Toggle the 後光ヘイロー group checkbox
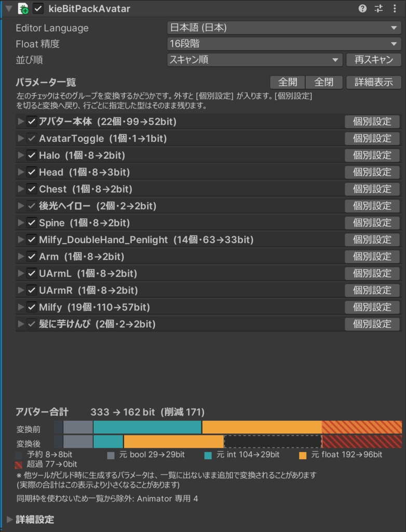 32,206
